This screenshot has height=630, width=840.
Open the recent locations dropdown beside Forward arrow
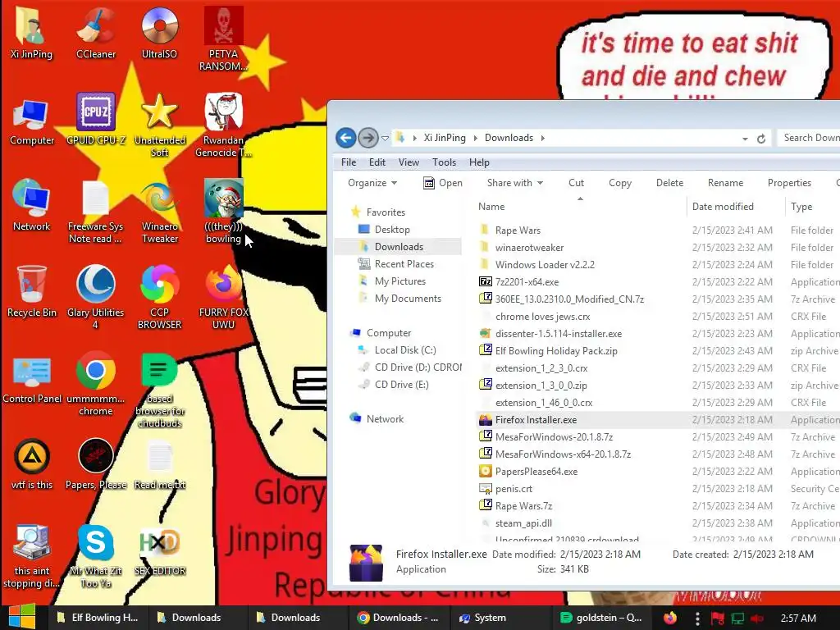click(x=385, y=138)
